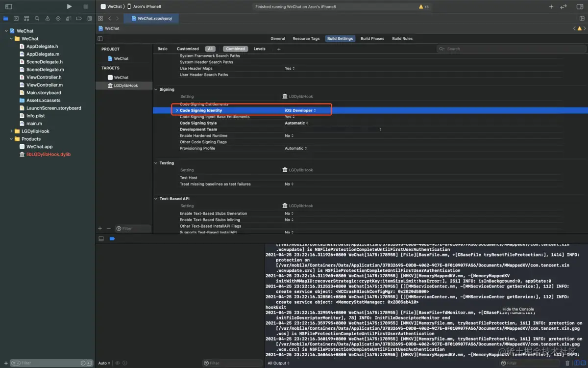Open the Issue navigator warning icon
The width and height of the screenshot is (588, 368).
(48, 18)
